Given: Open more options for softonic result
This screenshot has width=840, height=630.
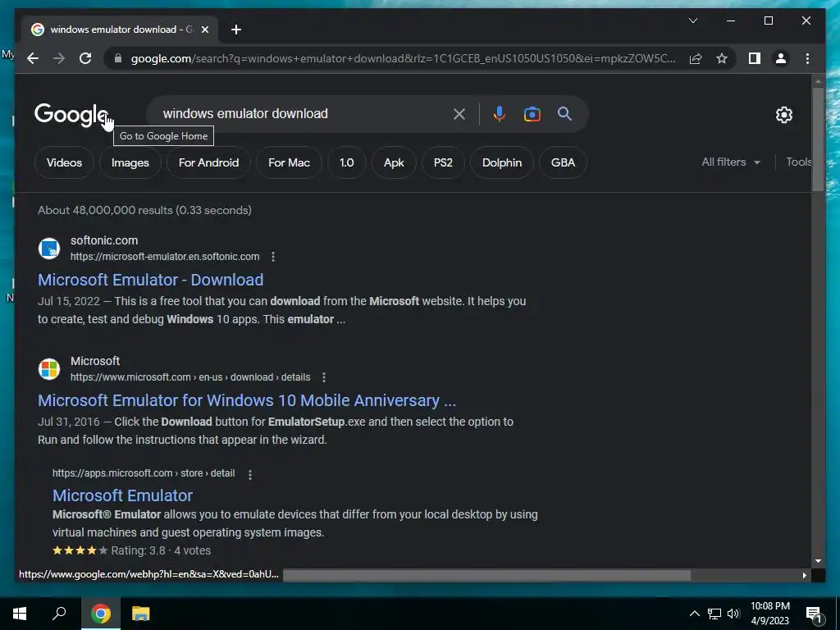Looking at the screenshot, I should click(x=273, y=257).
